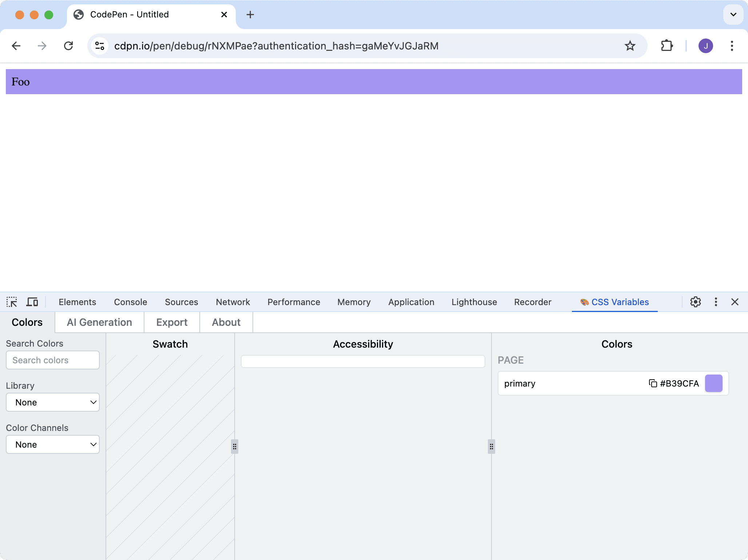Click the primary color swatch
The image size is (748, 560).
713,383
